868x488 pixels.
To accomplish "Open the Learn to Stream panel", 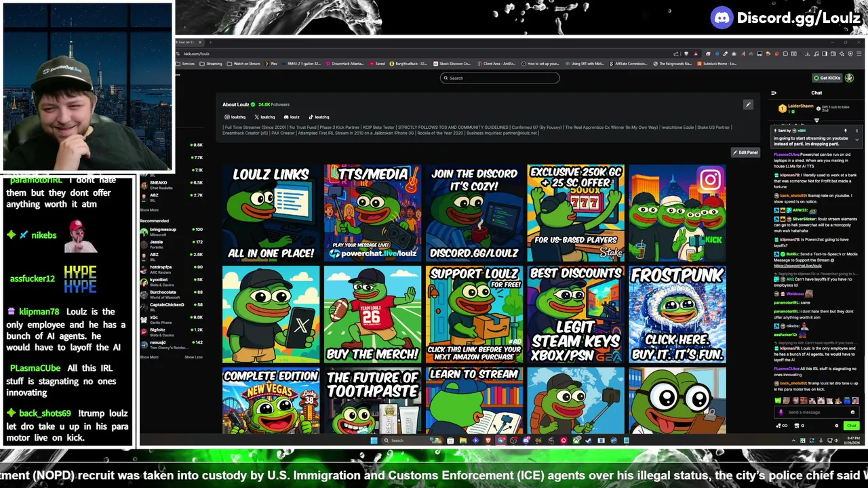I will point(474,401).
